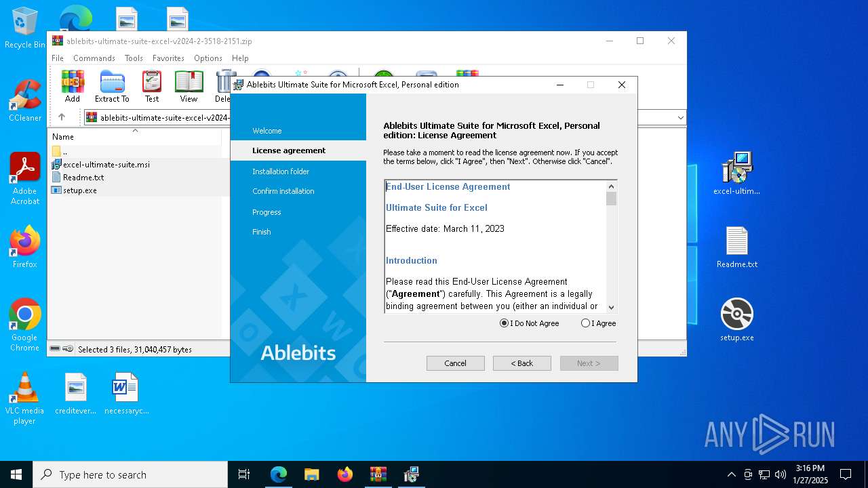Select the Readme.txt desktop file icon

[737, 247]
